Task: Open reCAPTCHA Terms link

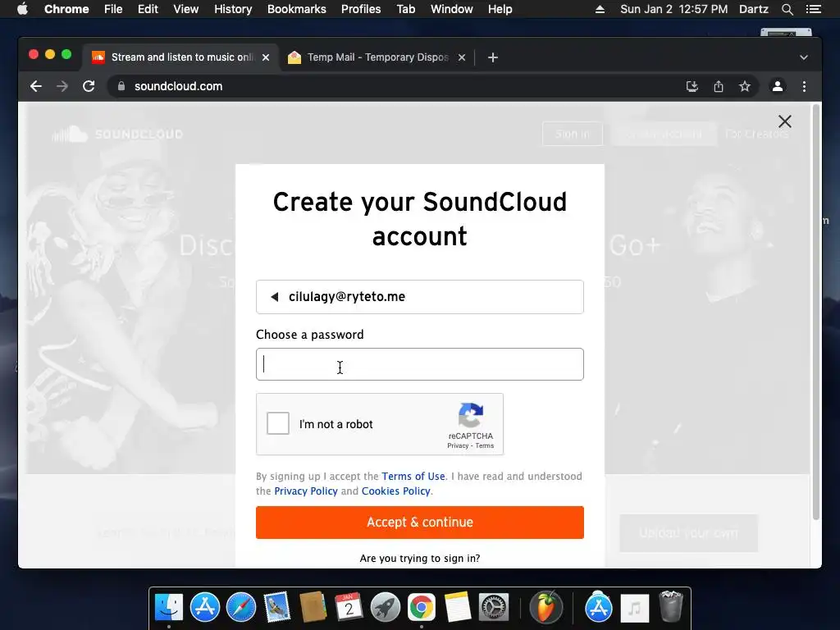Action: pos(484,445)
